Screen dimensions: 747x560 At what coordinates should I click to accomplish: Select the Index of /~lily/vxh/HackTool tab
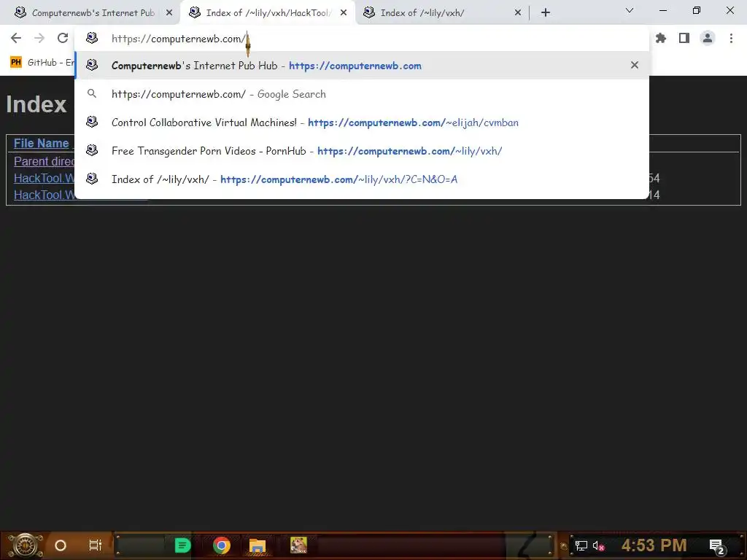[x=268, y=12]
